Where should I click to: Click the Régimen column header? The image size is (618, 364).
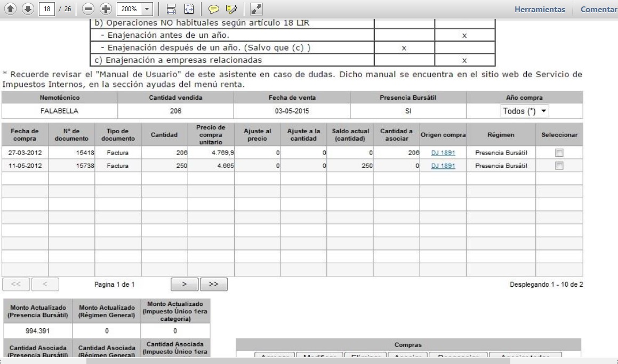point(501,134)
